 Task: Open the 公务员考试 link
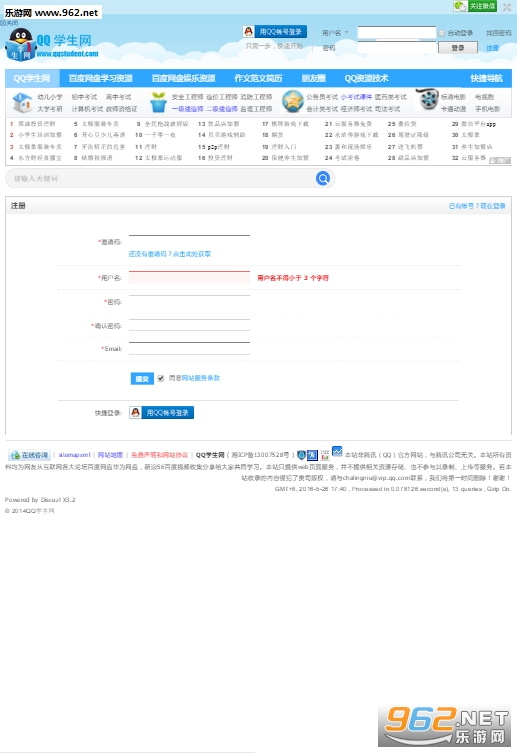click(322, 97)
